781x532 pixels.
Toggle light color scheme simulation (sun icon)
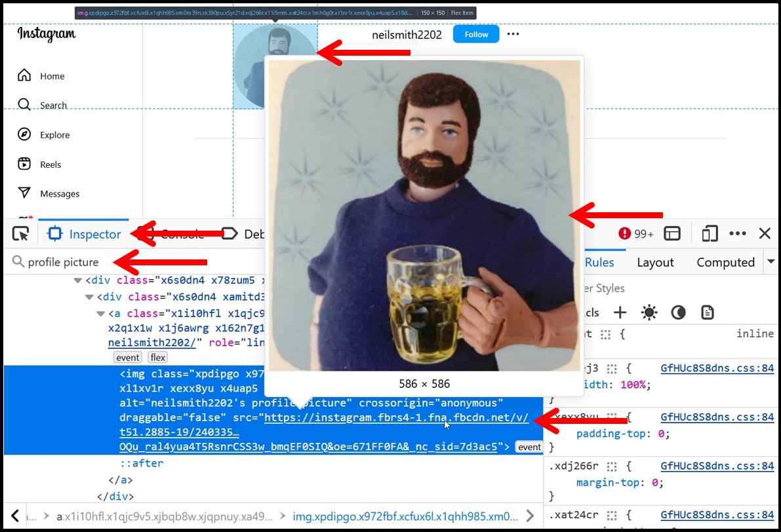pyautogui.click(x=649, y=313)
